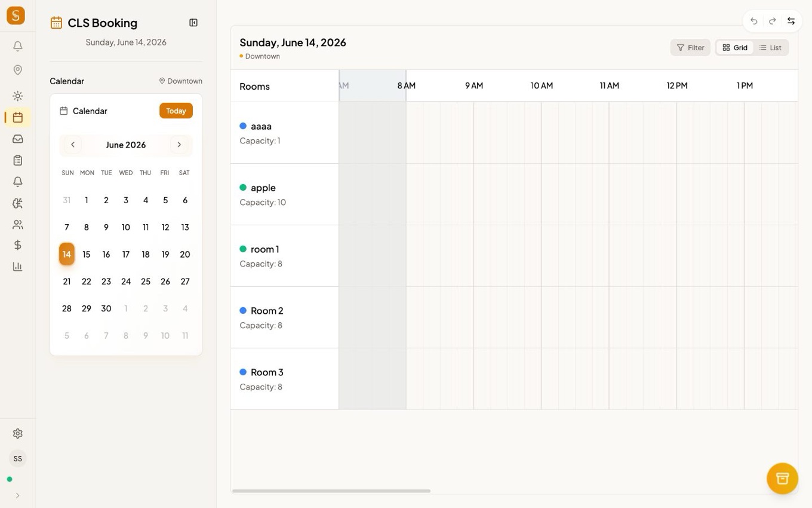Viewport: 812px width, 508px height.
Task: Click the aaaa room row
Action: 284,133
